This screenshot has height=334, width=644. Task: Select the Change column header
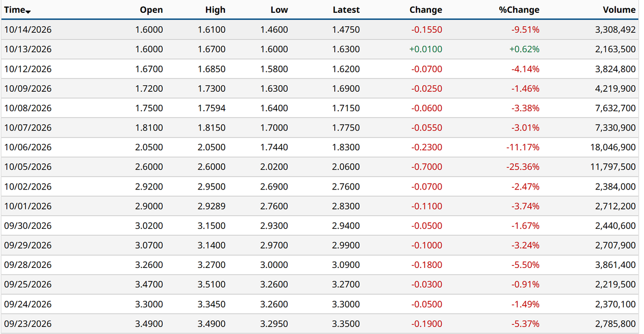click(x=426, y=10)
